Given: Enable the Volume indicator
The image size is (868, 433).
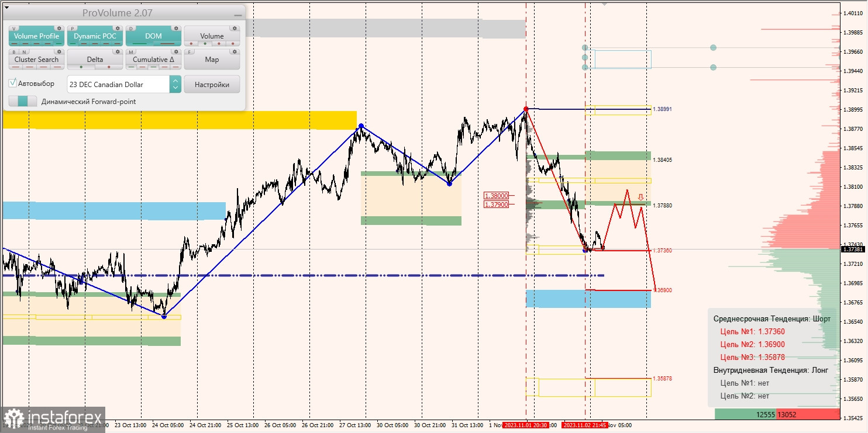Looking at the screenshot, I should [212, 36].
